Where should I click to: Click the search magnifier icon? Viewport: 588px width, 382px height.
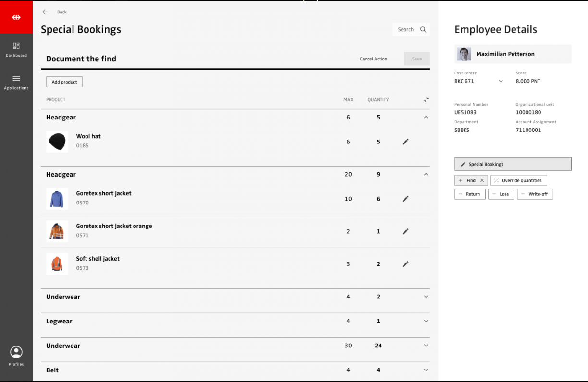pos(423,29)
